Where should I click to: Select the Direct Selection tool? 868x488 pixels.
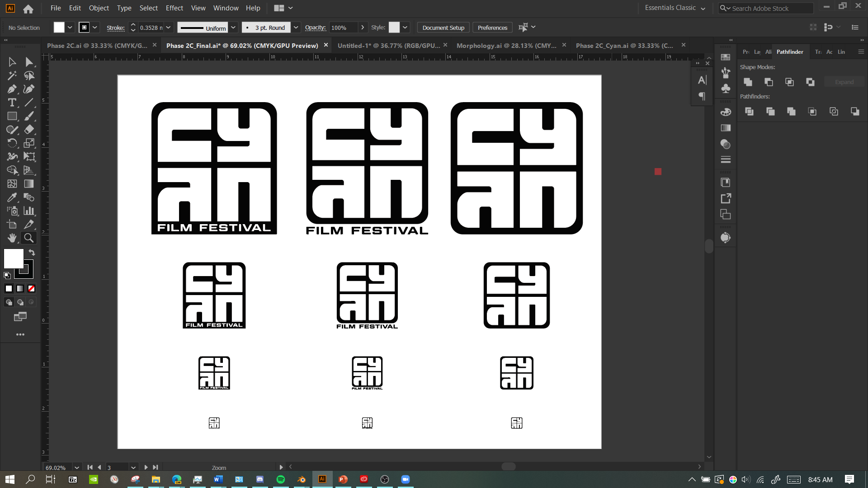click(x=29, y=62)
